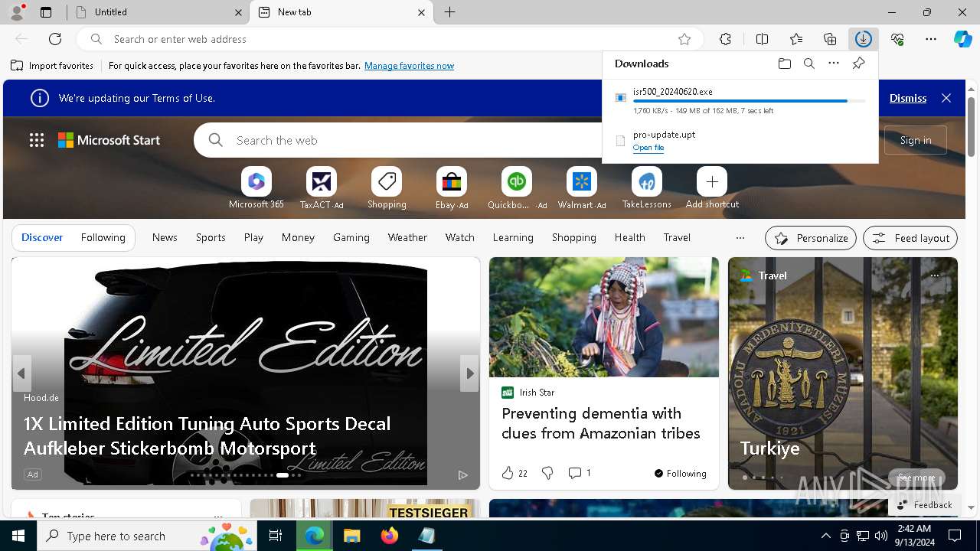Open Task View on the taskbar
Screen dimensions: 980x551
[276, 536]
